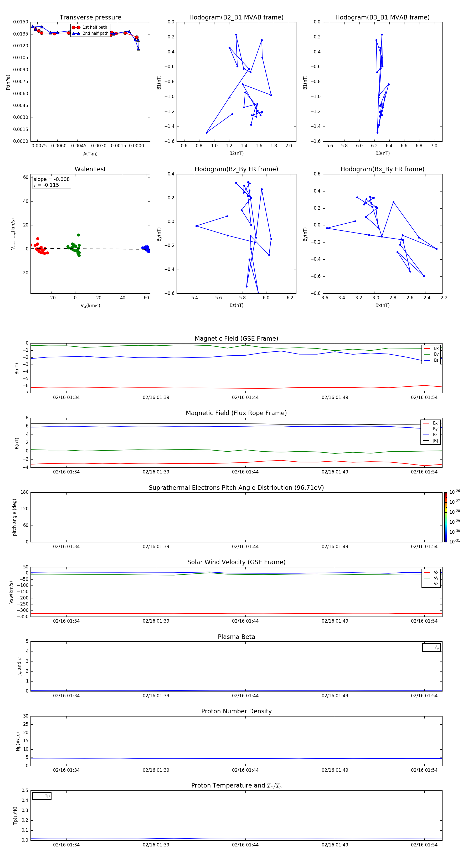Click the 'Hodogram(Bz_By FR frame)' title
473x868 pixels.
click(236, 169)
